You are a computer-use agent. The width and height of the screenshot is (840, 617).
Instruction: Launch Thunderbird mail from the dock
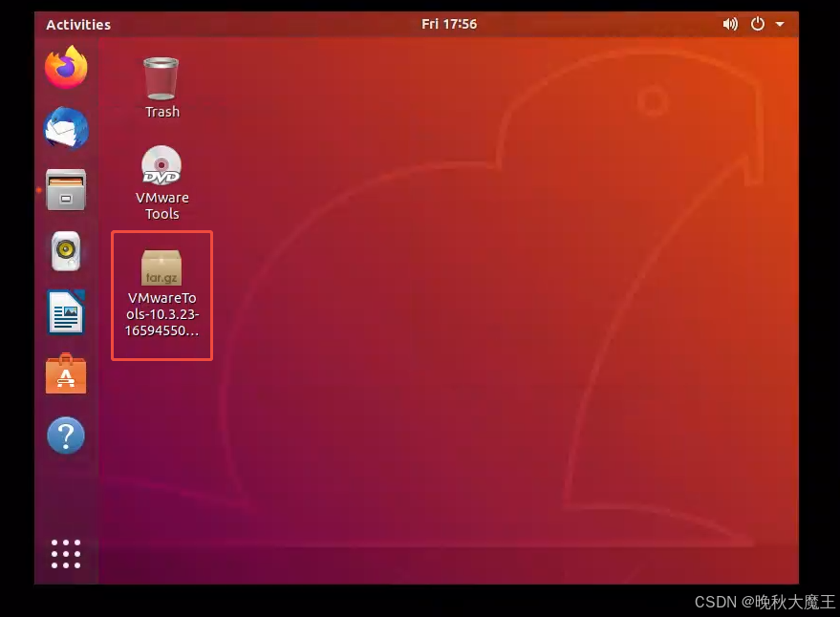pos(66,129)
